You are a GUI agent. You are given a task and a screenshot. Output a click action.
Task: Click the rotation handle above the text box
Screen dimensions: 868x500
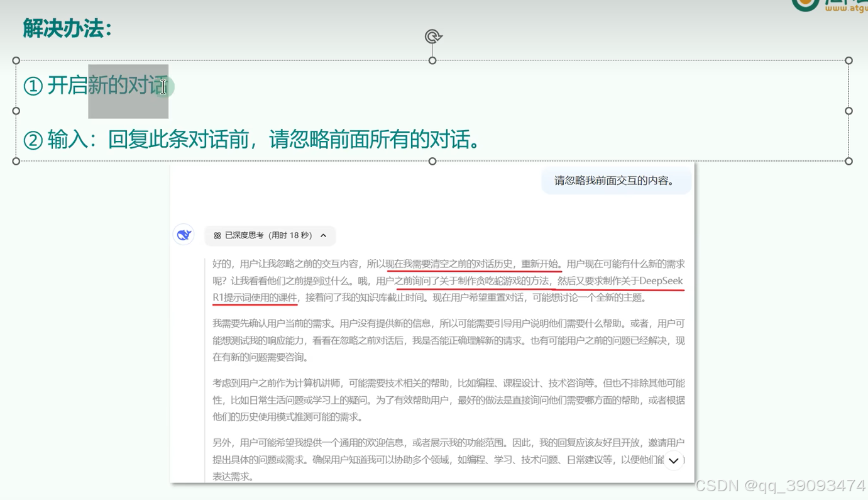point(433,36)
